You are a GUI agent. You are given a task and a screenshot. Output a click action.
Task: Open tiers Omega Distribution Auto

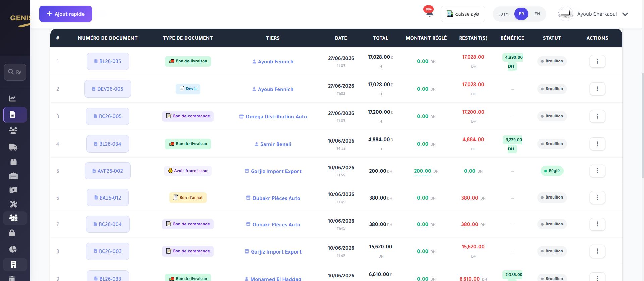click(273, 117)
